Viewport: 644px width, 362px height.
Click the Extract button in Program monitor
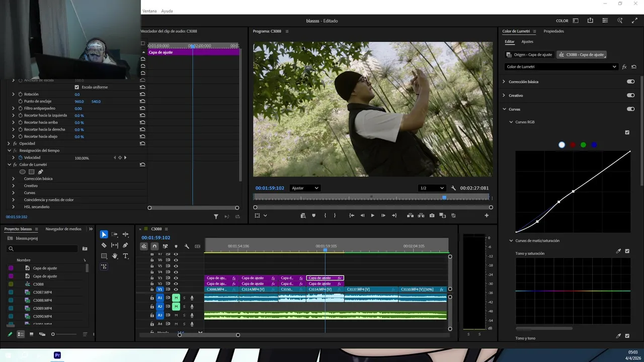(421, 216)
